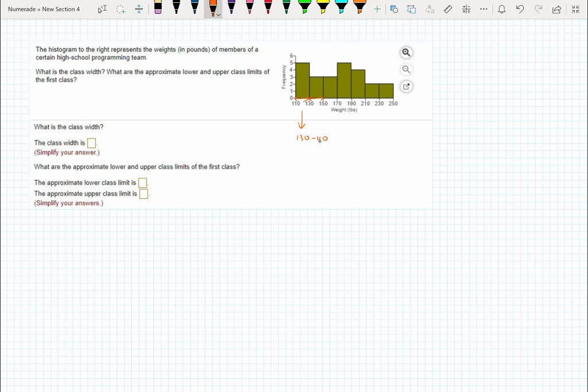Select New Section 4 in the breadcrumb
Viewport: 588px width, 392px height.
pos(60,9)
